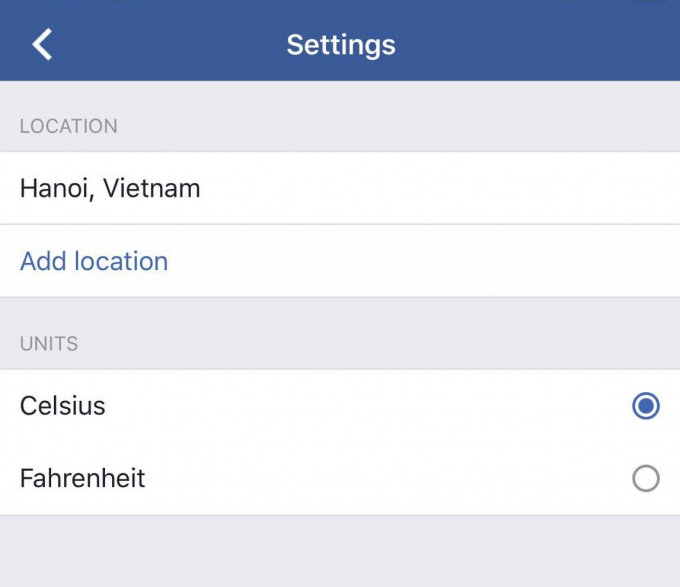
Task: Click the Settings title text
Action: pyautogui.click(x=340, y=45)
